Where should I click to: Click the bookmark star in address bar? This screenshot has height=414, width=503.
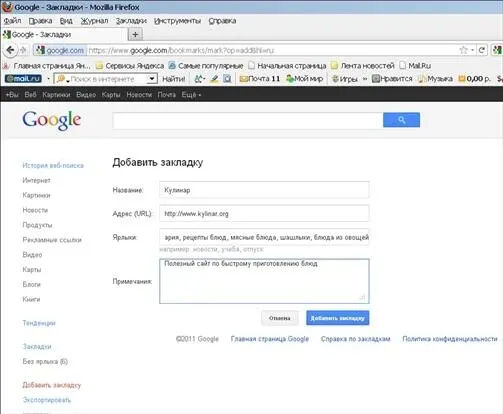click(463, 50)
